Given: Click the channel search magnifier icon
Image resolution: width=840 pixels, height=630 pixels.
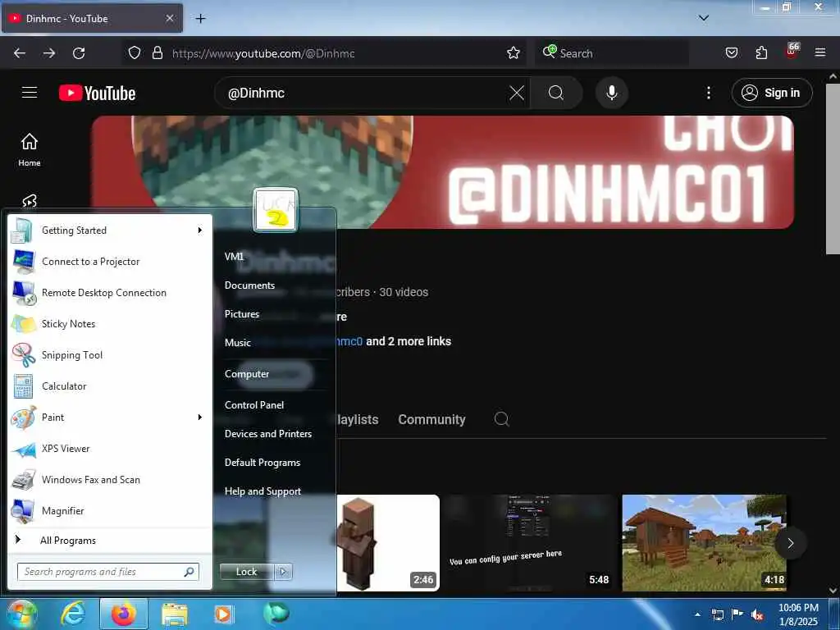Looking at the screenshot, I should [501, 419].
